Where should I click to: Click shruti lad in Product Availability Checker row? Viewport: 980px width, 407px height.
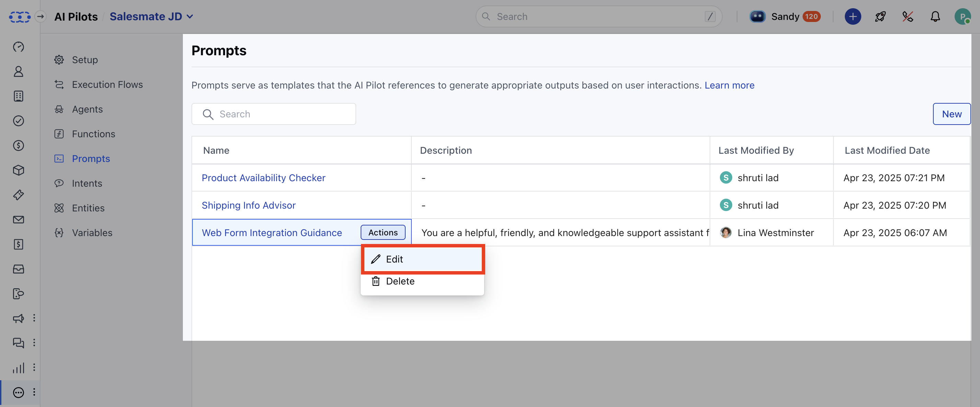pyautogui.click(x=758, y=178)
